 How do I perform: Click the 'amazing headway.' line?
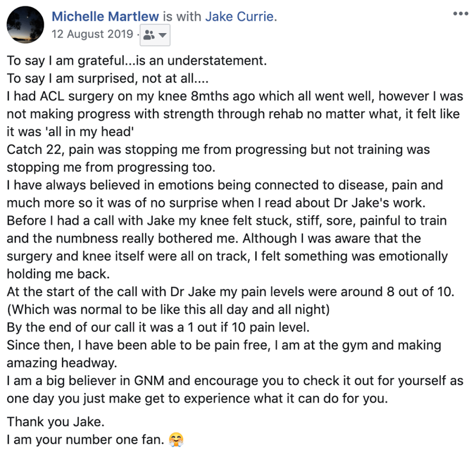click(62, 363)
